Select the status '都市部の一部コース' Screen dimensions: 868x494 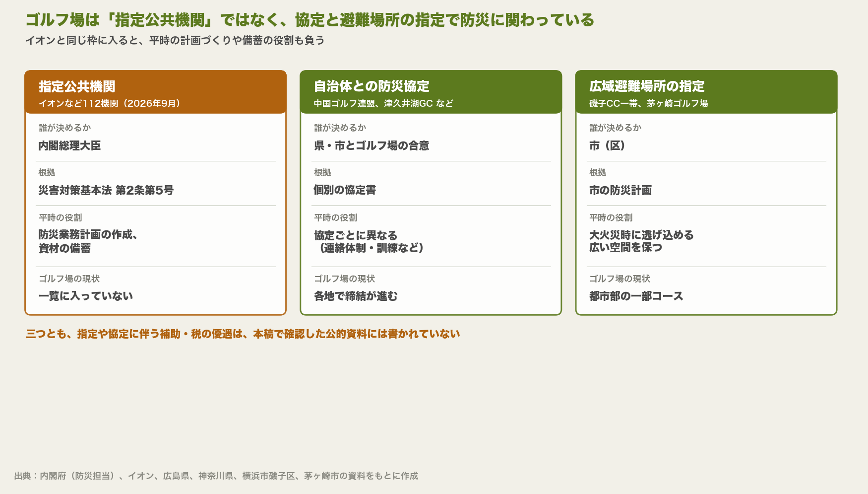(636, 296)
